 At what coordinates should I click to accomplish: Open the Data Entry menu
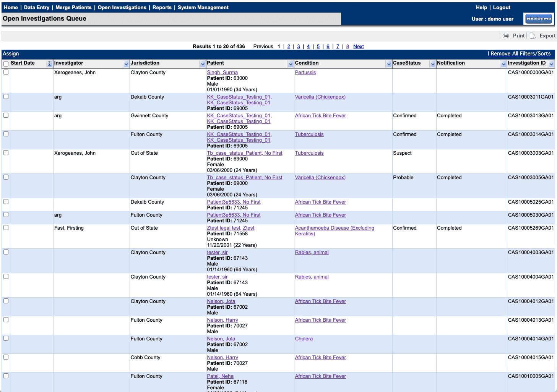point(37,7)
